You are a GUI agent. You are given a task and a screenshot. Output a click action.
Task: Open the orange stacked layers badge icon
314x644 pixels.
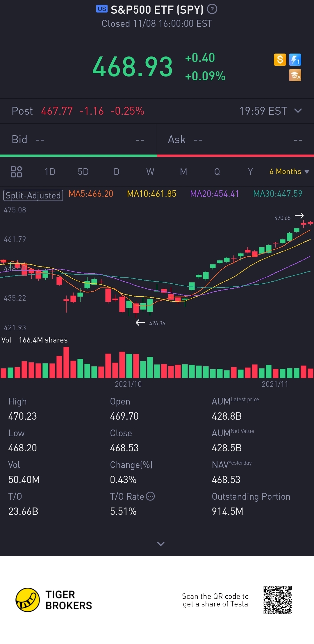pos(295,75)
